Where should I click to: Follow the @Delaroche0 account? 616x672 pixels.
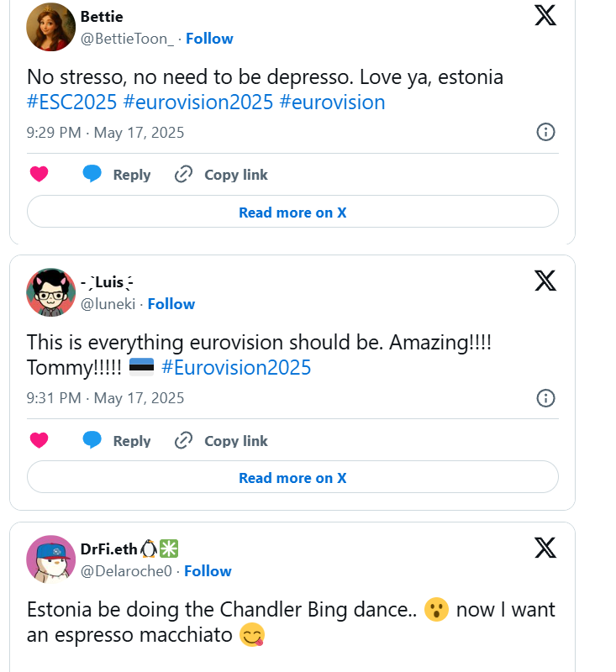click(208, 571)
